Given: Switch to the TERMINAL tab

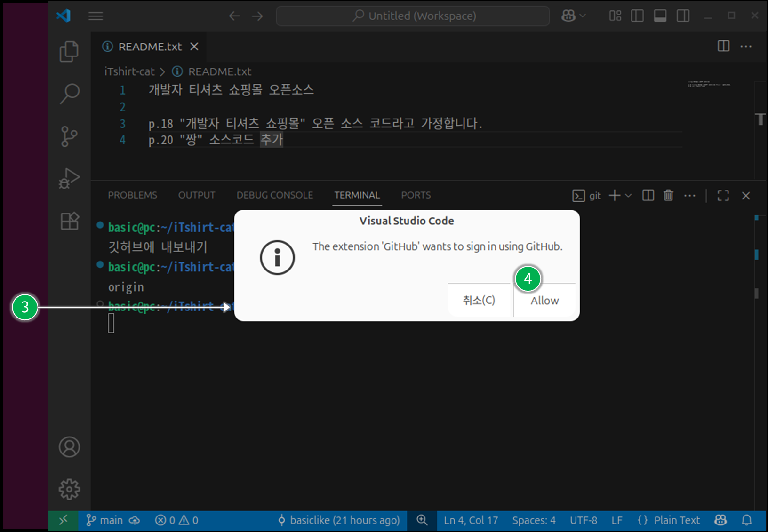Looking at the screenshot, I should click(x=357, y=195).
